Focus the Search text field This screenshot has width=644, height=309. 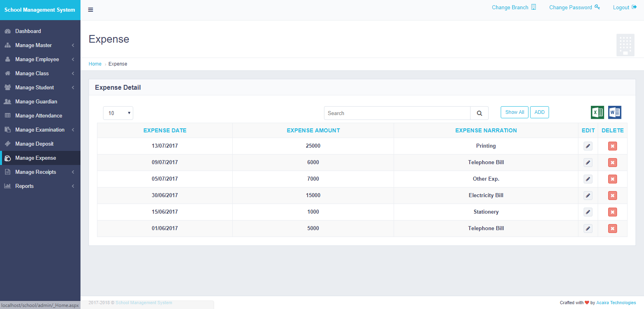(397, 113)
